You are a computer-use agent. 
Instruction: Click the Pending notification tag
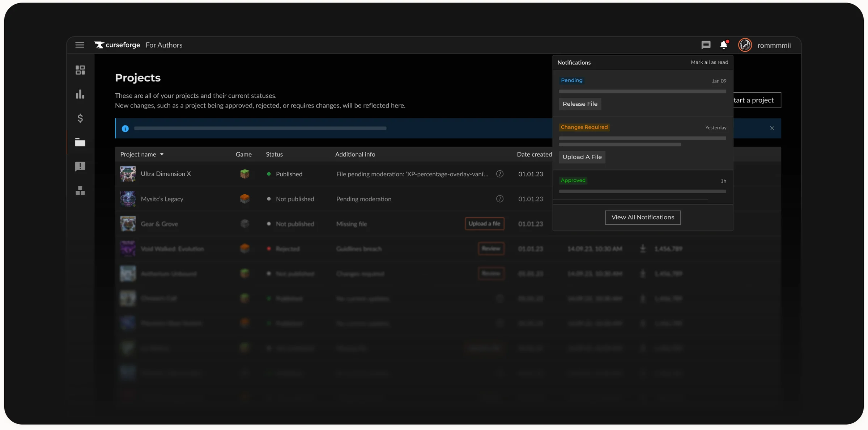[x=571, y=80]
